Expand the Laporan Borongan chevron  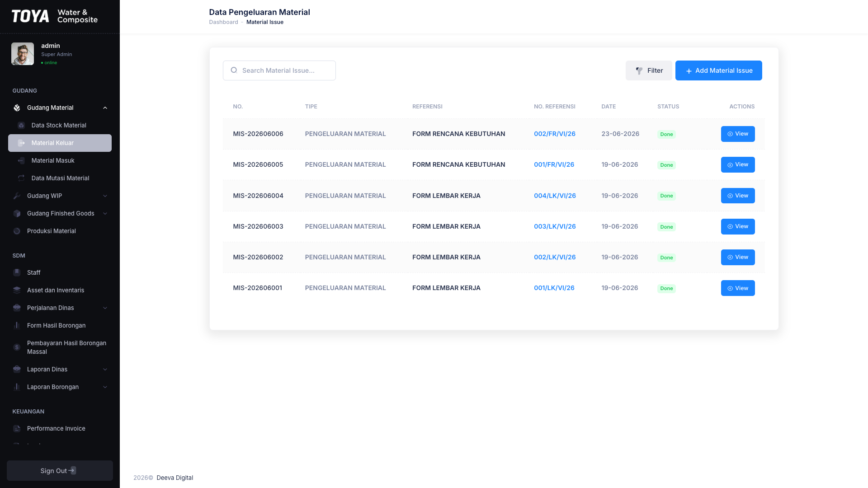coord(105,387)
